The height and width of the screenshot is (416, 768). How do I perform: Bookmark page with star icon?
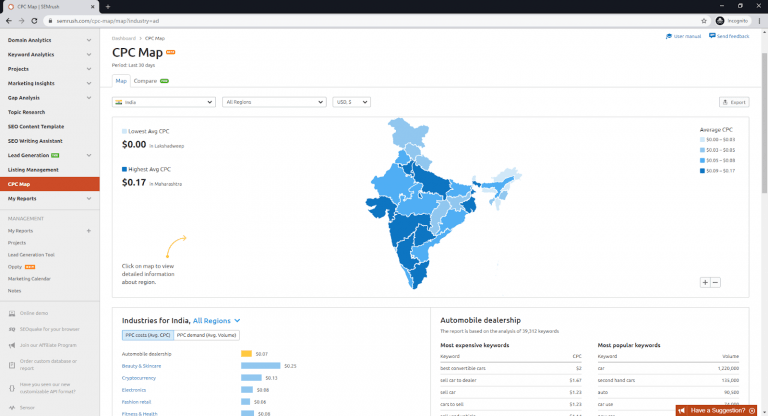click(x=704, y=21)
